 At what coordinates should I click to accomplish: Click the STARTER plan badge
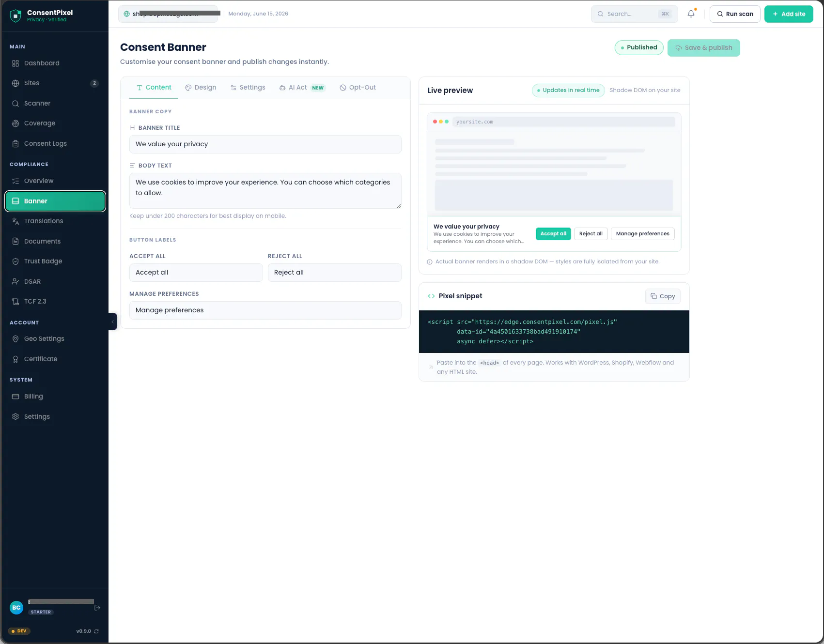tap(41, 613)
